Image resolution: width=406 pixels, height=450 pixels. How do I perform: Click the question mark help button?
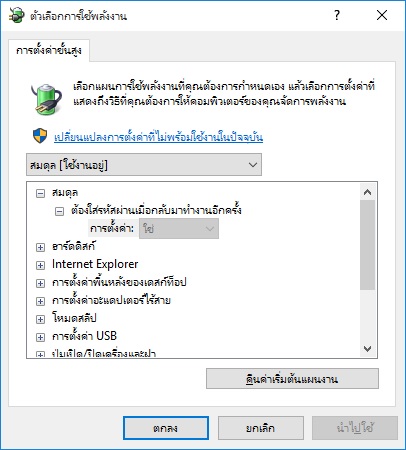point(337,15)
